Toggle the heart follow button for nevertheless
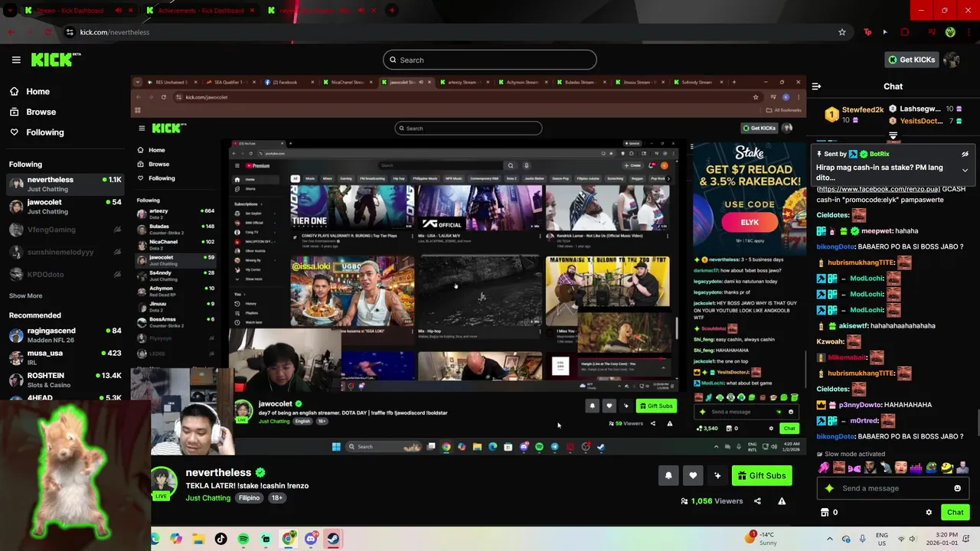 click(693, 475)
